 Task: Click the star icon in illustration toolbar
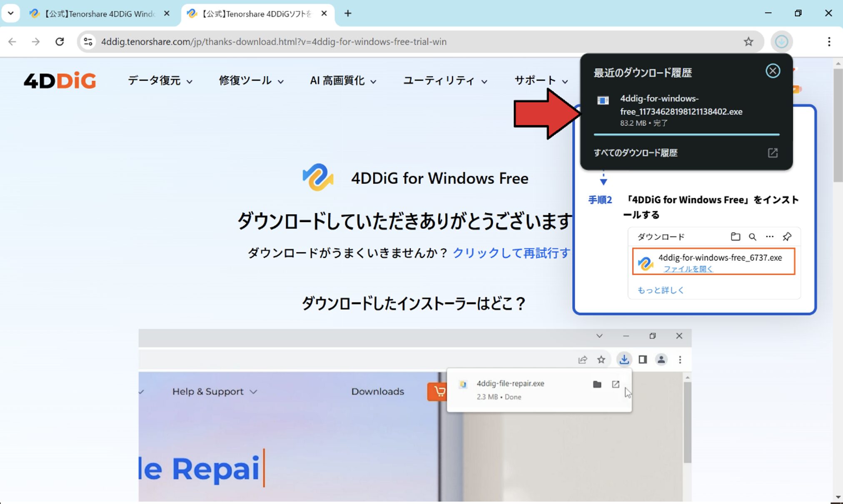601,359
